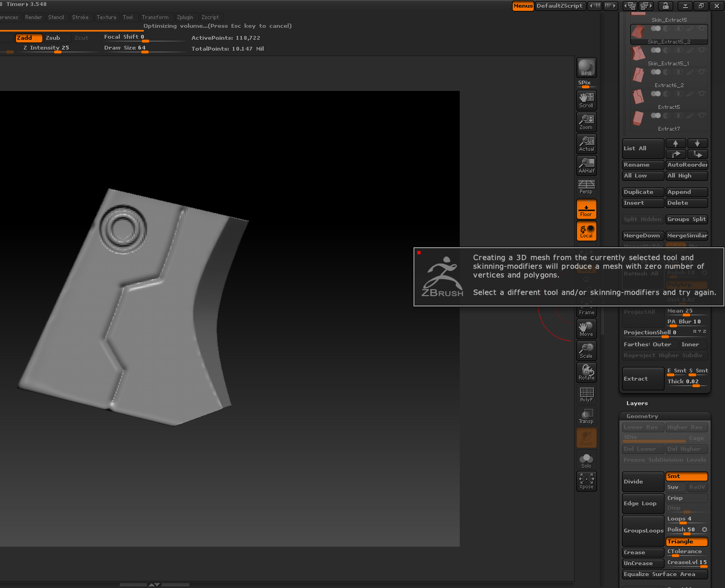Select the Zoom canvas tool
Viewport: 725px width, 588px height.
(586, 121)
